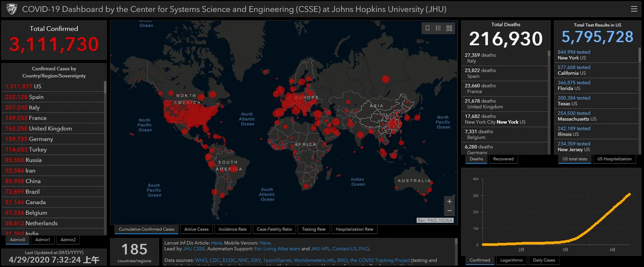Switch to Active Cases map tab
This screenshot has width=644, height=267.
click(196, 229)
